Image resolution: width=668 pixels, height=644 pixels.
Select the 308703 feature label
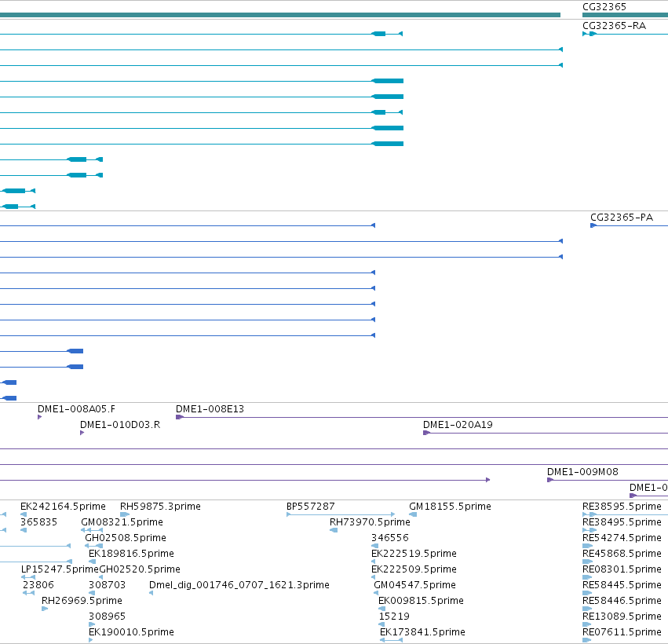107,585
